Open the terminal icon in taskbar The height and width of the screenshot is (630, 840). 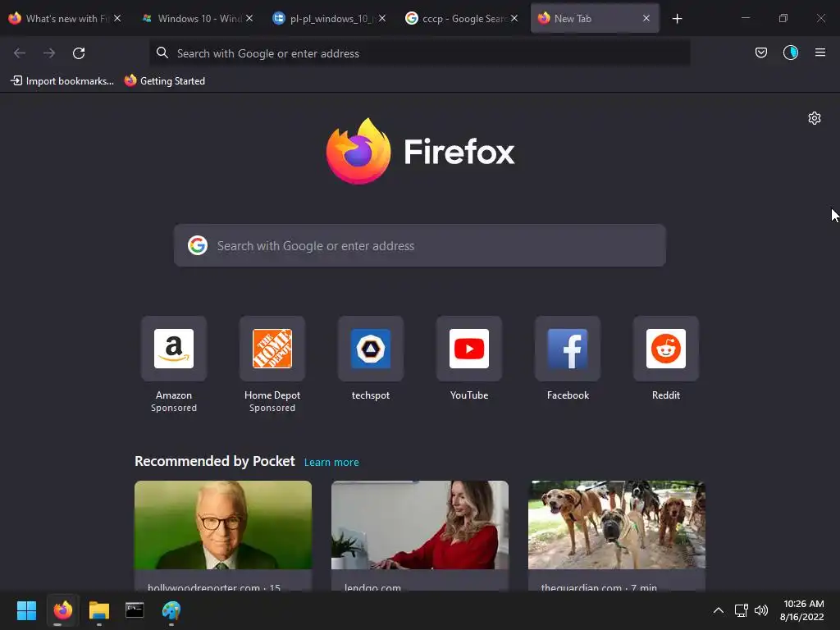pos(135,610)
